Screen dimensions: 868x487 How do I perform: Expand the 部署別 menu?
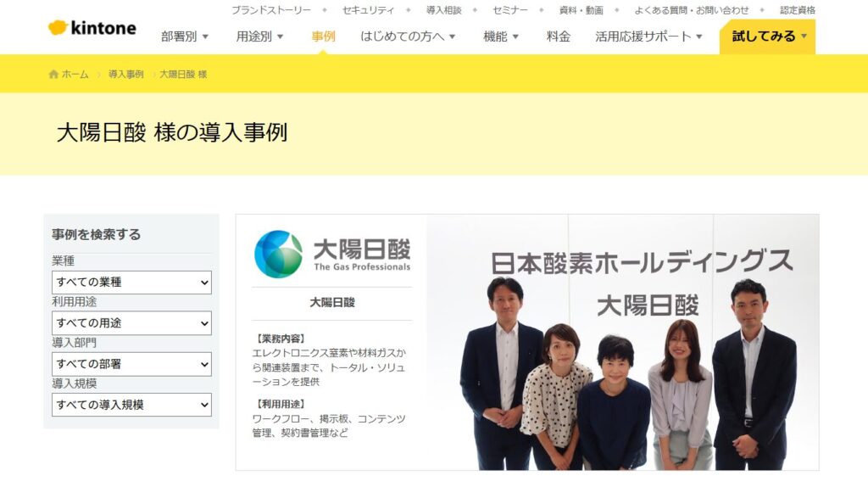coord(185,36)
